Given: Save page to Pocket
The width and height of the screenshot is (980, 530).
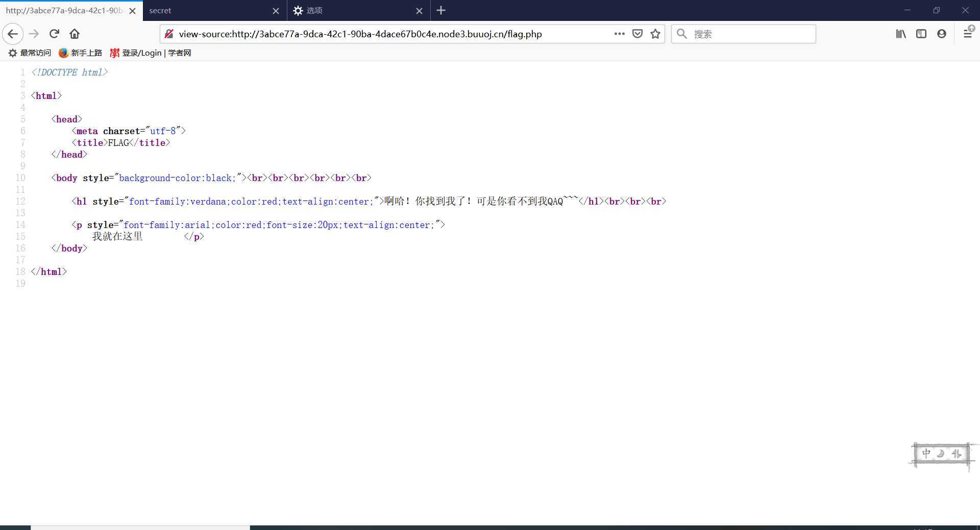Looking at the screenshot, I should 638,34.
